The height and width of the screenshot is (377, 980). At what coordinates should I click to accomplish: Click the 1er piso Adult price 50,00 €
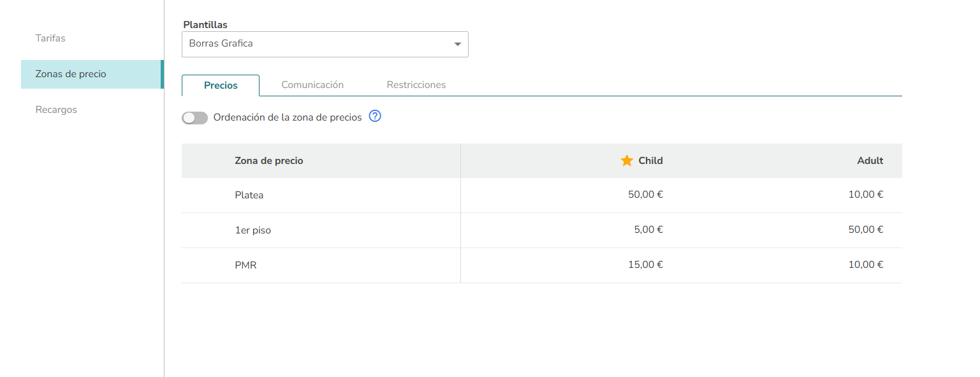click(865, 230)
